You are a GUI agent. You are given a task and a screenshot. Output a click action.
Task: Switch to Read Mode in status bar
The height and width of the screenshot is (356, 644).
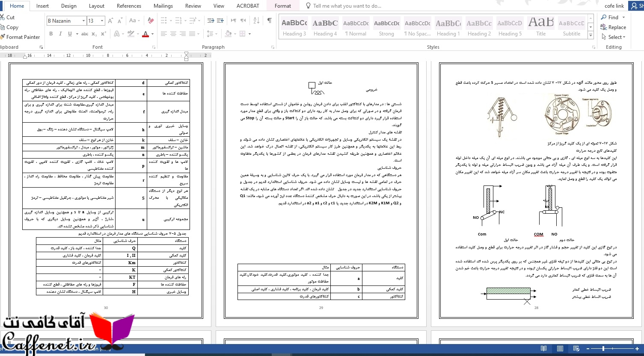(543, 349)
